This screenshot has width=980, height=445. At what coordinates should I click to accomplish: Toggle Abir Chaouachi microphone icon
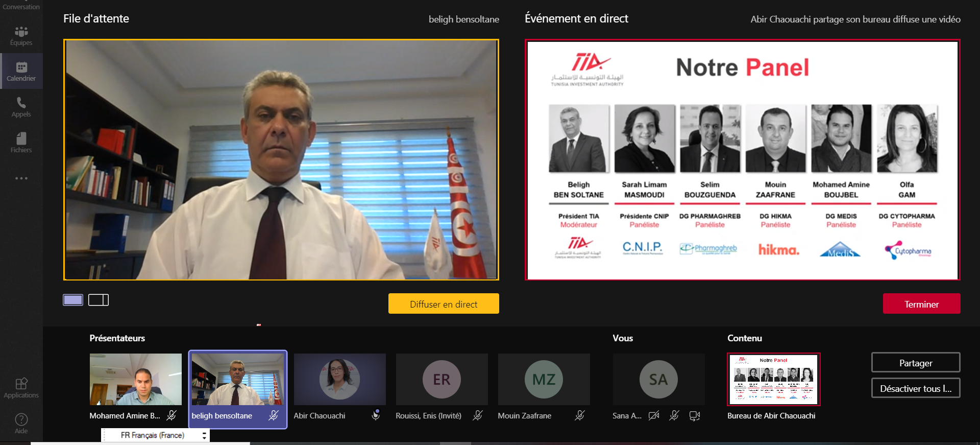pos(376,415)
